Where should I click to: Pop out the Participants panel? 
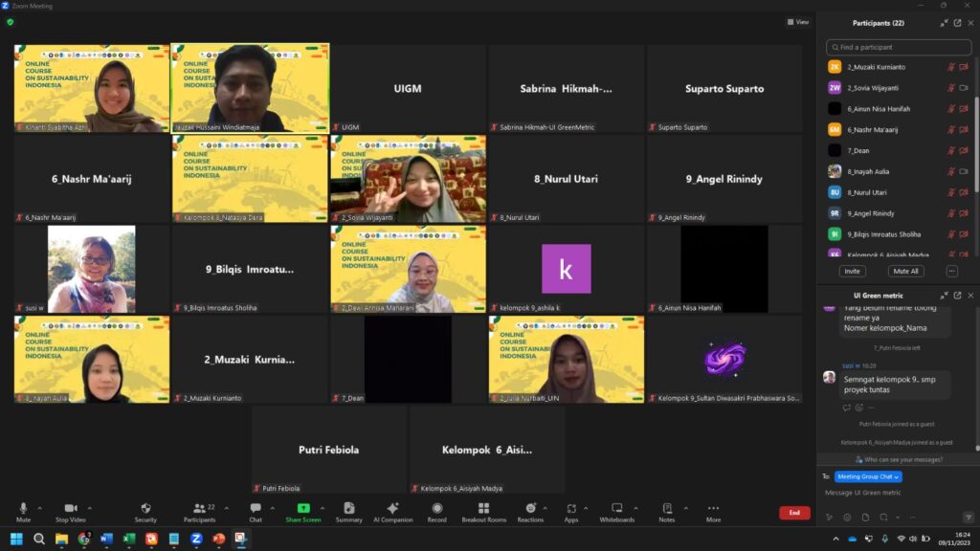[959, 23]
